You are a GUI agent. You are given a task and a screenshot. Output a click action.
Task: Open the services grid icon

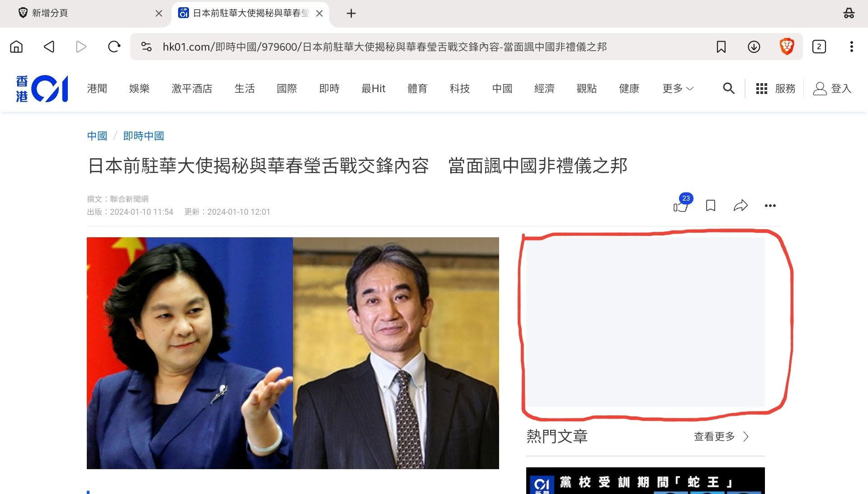tap(762, 89)
